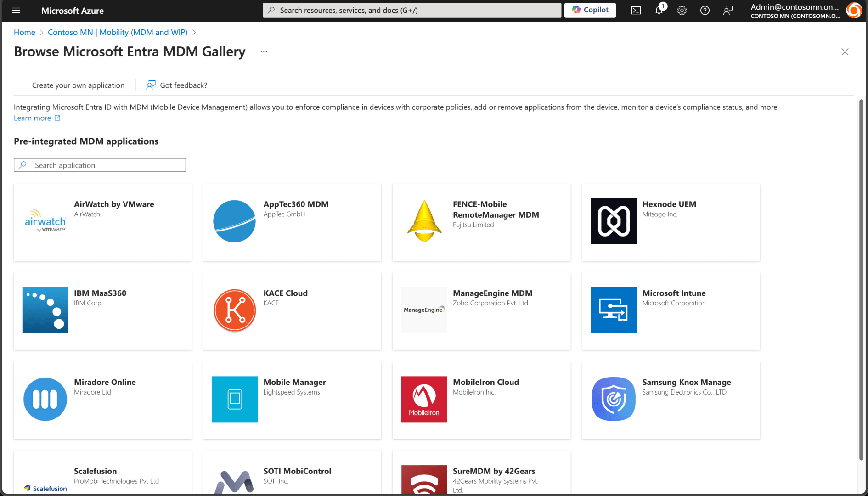
Task: Open the notifications bell
Action: click(659, 10)
